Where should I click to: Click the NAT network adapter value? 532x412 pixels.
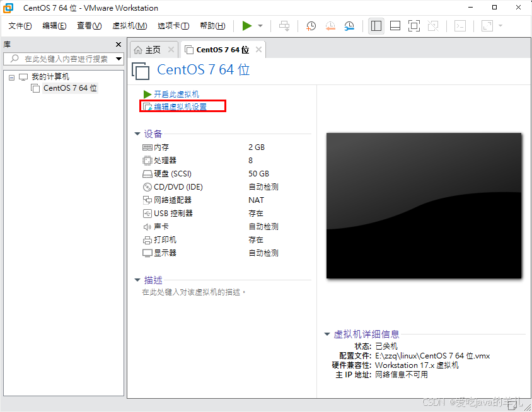(256, 200)
